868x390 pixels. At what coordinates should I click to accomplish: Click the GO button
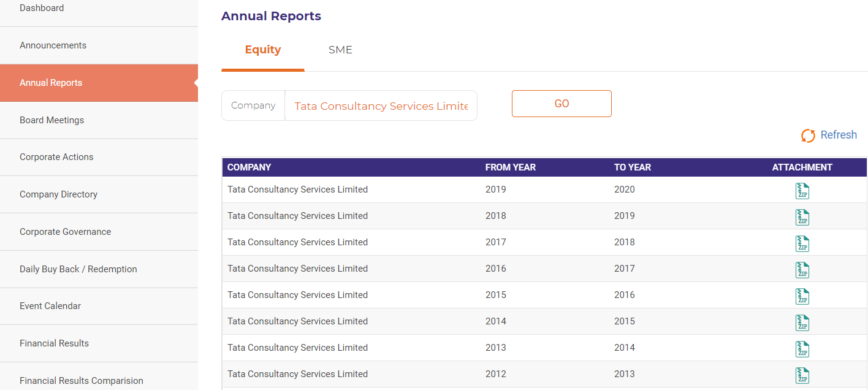click(x=562, y=104)
